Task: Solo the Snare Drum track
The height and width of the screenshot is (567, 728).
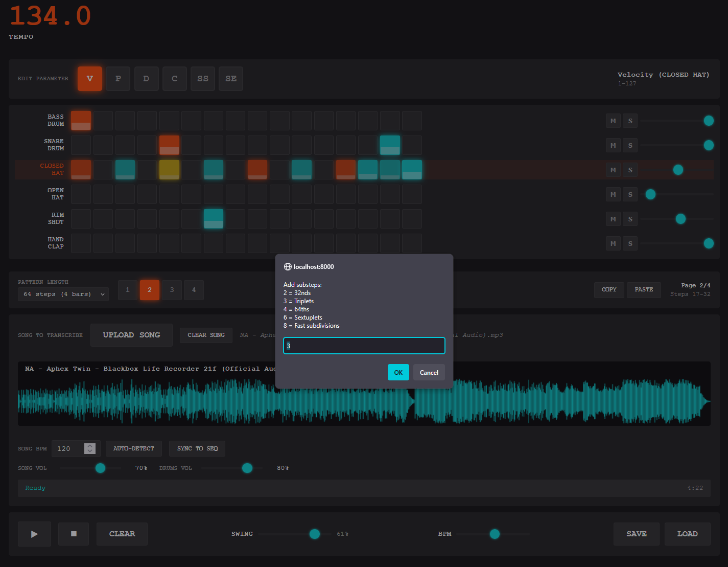Action: [x=630, y=146]
